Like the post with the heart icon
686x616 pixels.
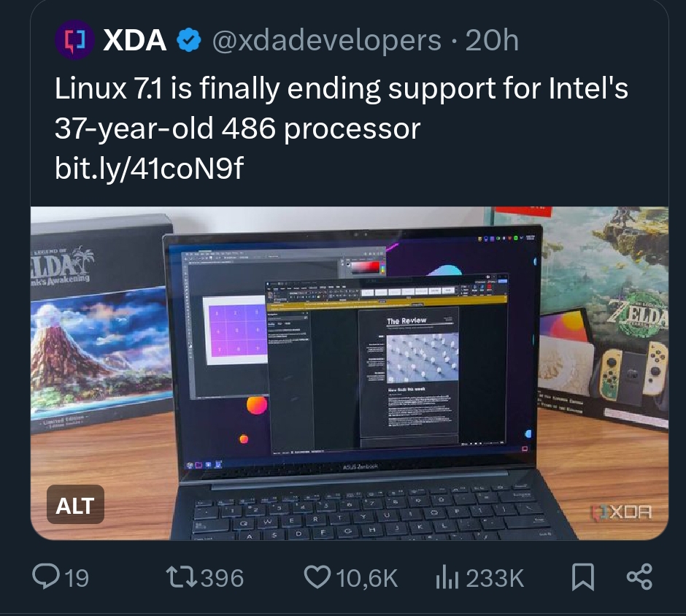pyautogui.click(x=317, y=577)
